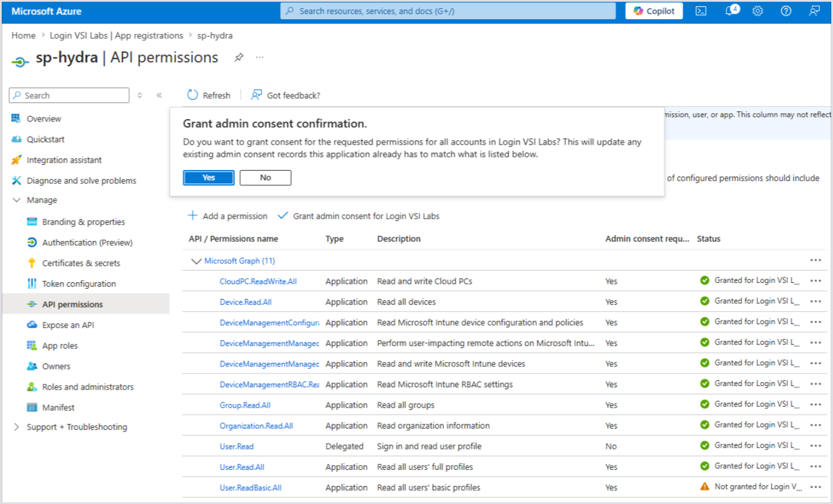Open Owners page
Viewport: 833px width, 504px height.
pos(56,366)
